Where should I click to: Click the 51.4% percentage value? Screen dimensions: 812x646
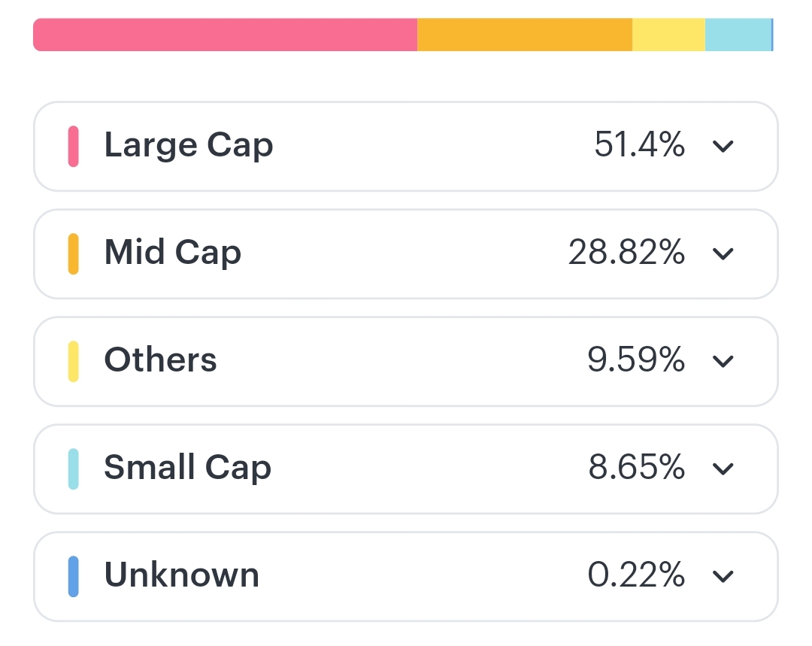[639, 144]
